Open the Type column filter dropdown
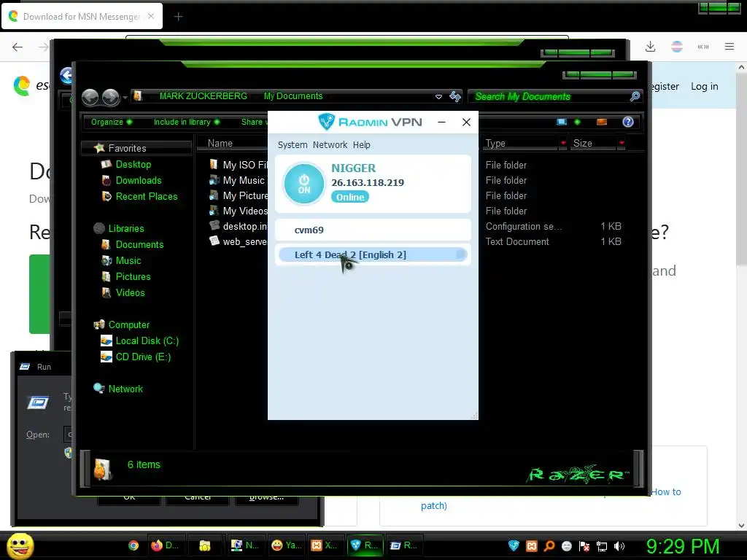This screenshot has height=560, width=747. coord(563,144)
